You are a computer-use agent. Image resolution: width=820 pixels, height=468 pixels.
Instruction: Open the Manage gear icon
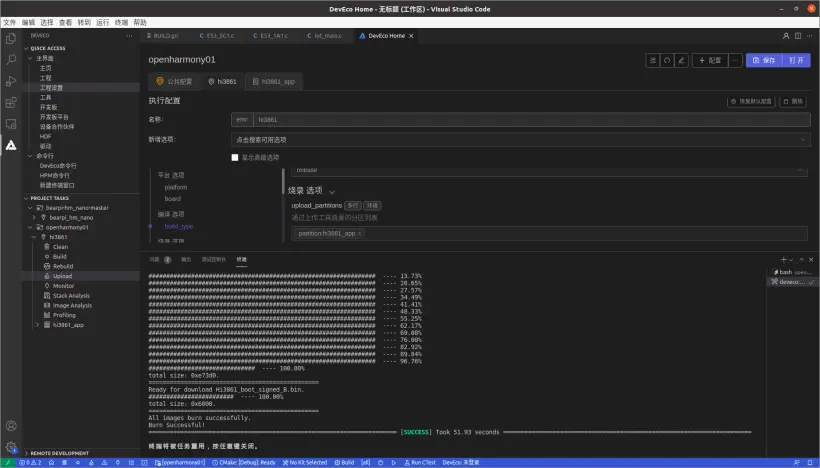click(10, 447)
